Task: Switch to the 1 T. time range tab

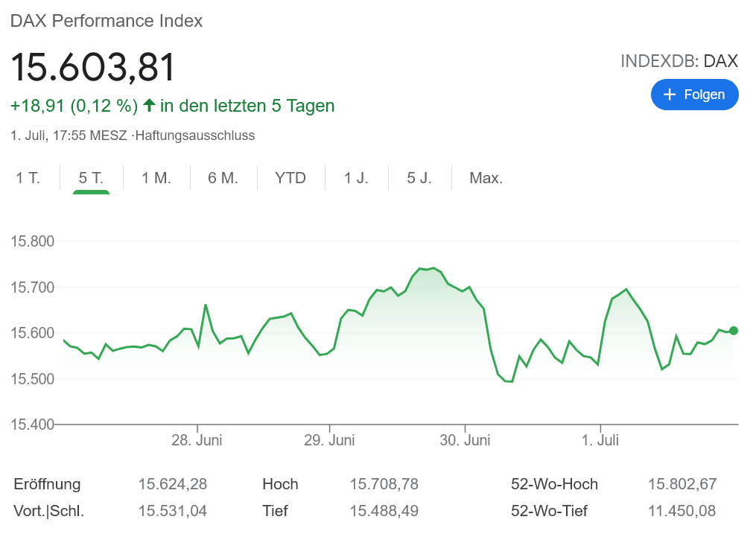Action: [x=28, y=179]
